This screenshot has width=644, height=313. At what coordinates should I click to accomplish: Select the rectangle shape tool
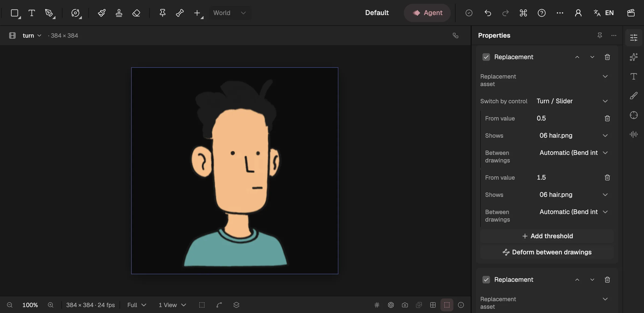click(15, 13)
